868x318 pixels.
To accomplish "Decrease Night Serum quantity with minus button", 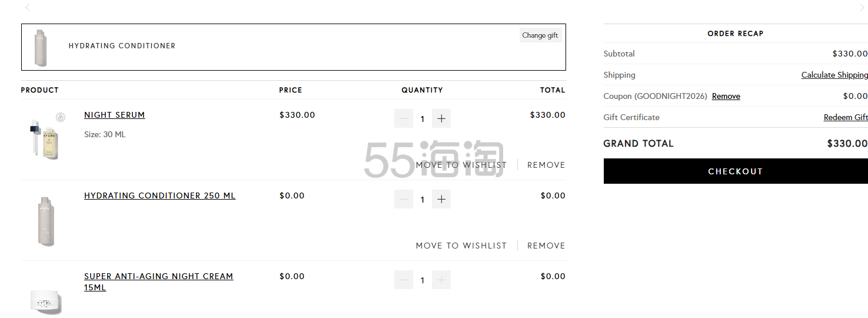I will (404, 118).
